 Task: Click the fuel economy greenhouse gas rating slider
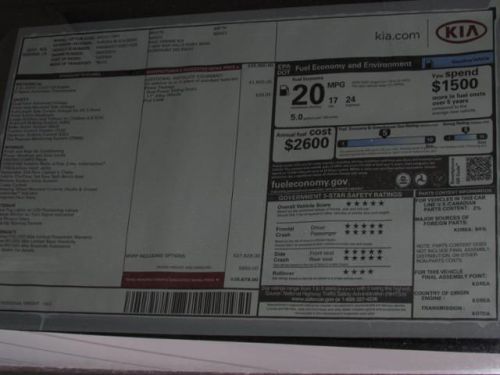(x=386, y=142)
